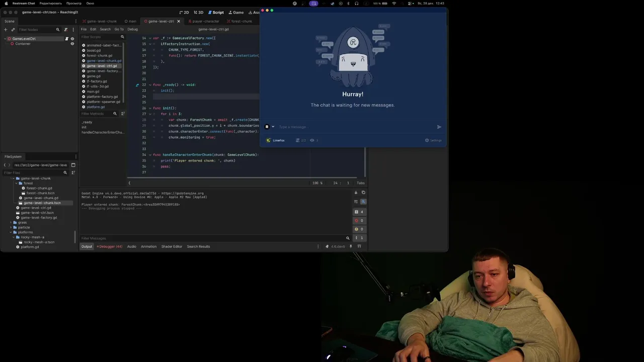Toggle standard messages filter showing 4
Viewport: 644px width, 362px height.
tap(359, 212)
